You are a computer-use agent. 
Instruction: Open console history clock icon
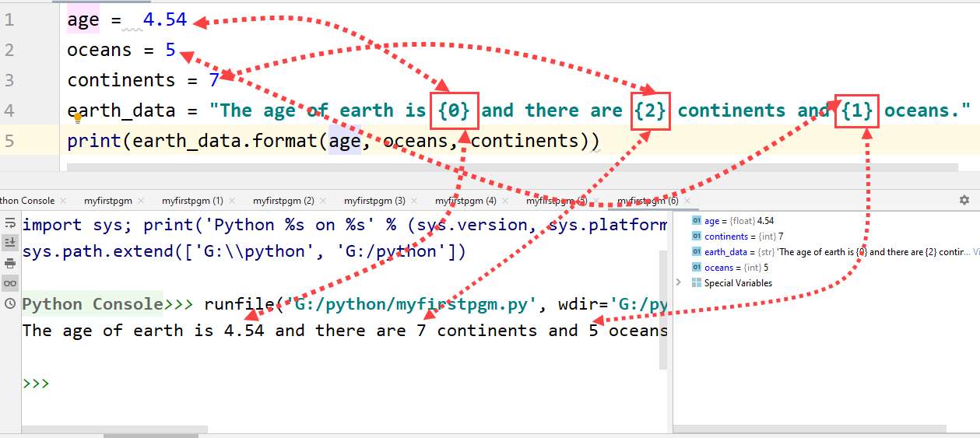(x=10, y=303)
